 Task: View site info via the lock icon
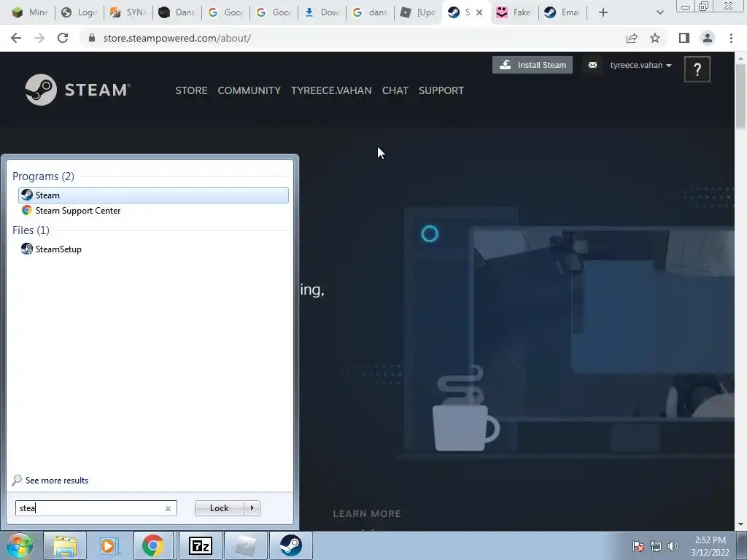tap(92, 38)
